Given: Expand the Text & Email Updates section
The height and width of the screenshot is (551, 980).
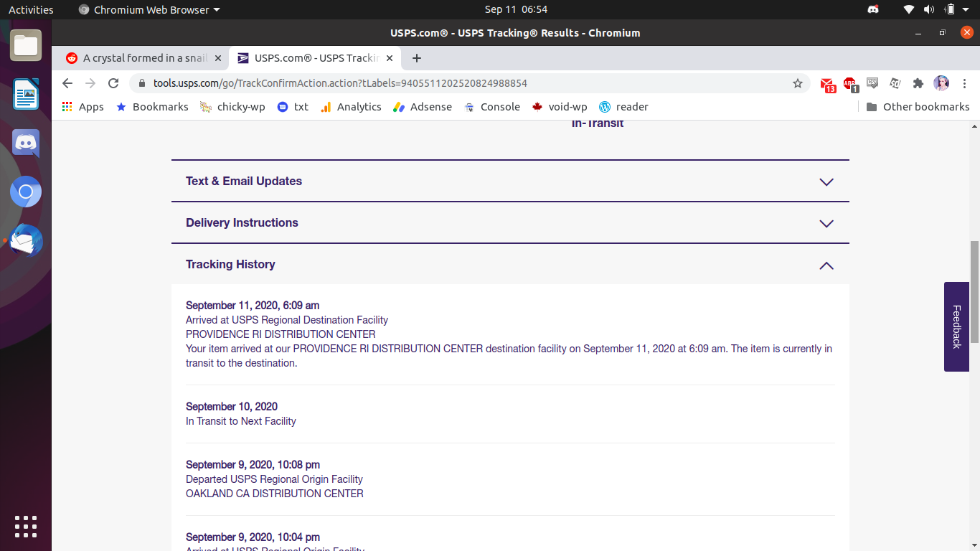Looking at the screenshot, I should point(826,182).
